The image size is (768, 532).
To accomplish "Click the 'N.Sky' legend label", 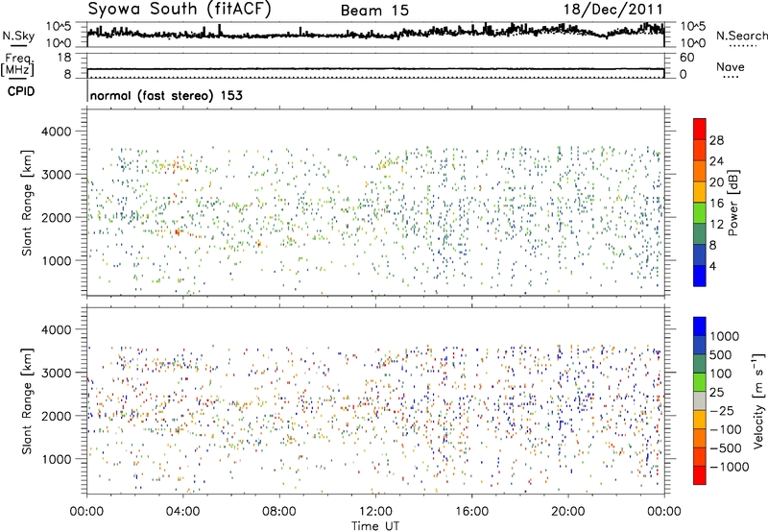I will [18, 36].
